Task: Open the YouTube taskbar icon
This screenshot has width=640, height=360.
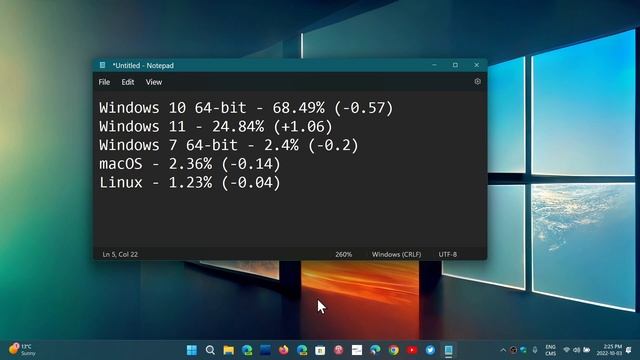Action: tap(412, 350)
